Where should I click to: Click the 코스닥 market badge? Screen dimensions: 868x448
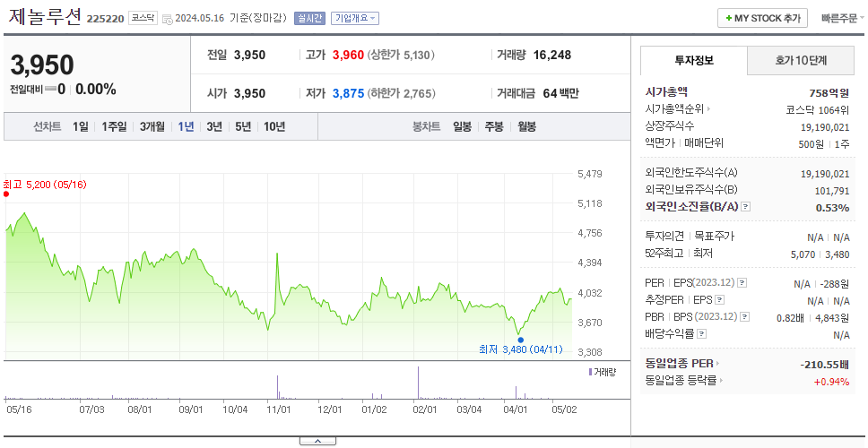143,18
